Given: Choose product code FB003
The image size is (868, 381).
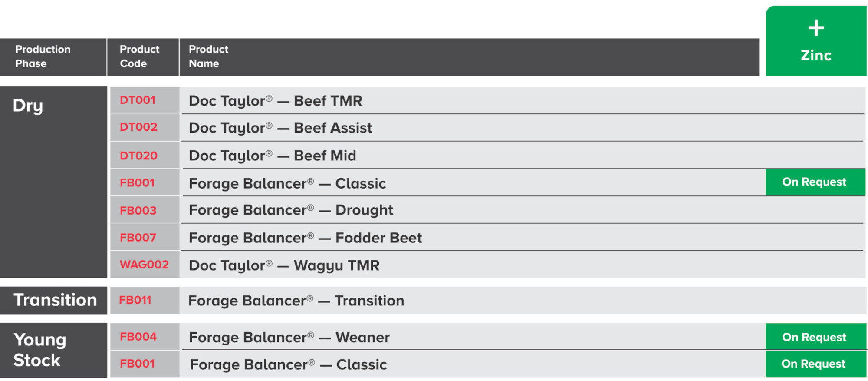Looking at the screenshot, I should click(138, 211).
